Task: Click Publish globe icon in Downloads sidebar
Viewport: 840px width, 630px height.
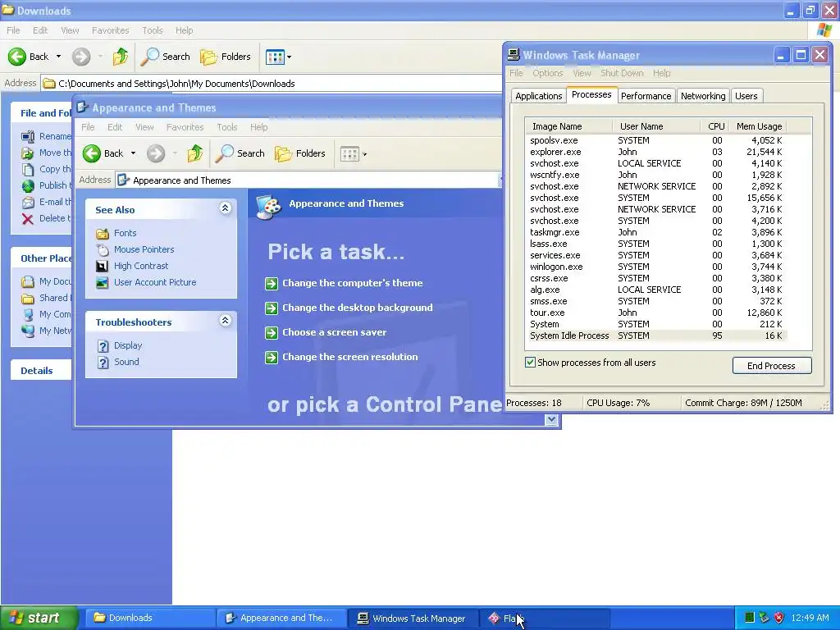Action: (28, 186)
